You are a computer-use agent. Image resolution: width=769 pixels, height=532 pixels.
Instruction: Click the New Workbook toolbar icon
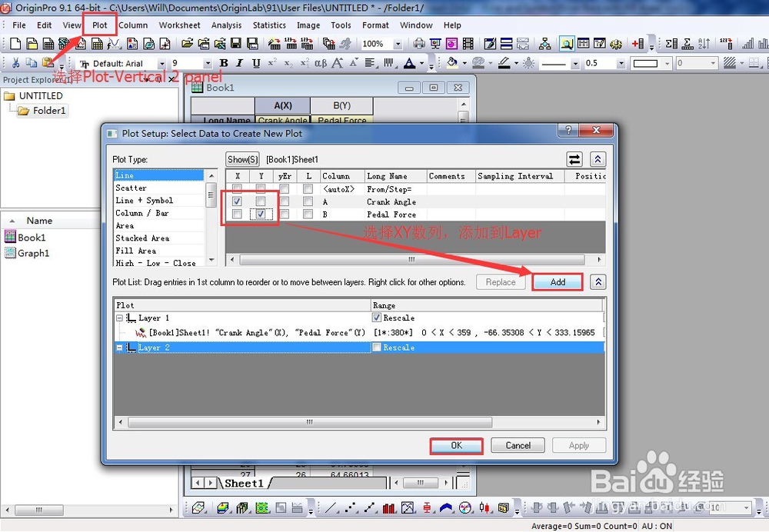(48, 44)
